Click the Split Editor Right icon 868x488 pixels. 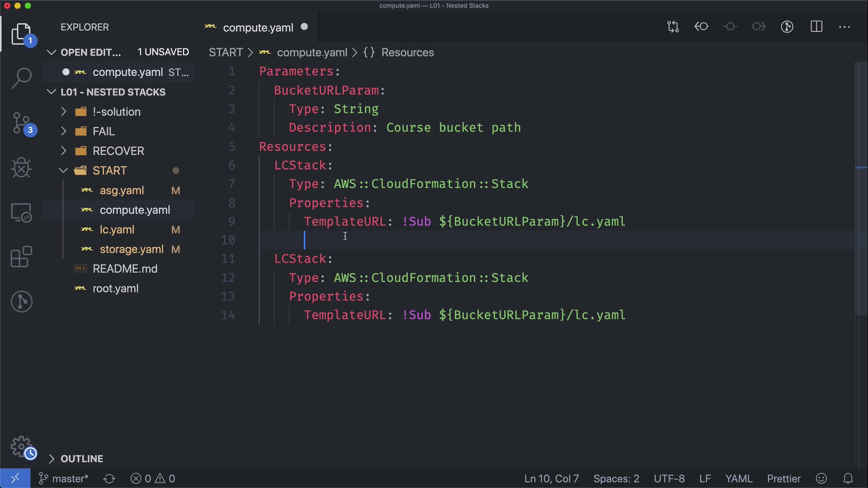click(816, 27)
